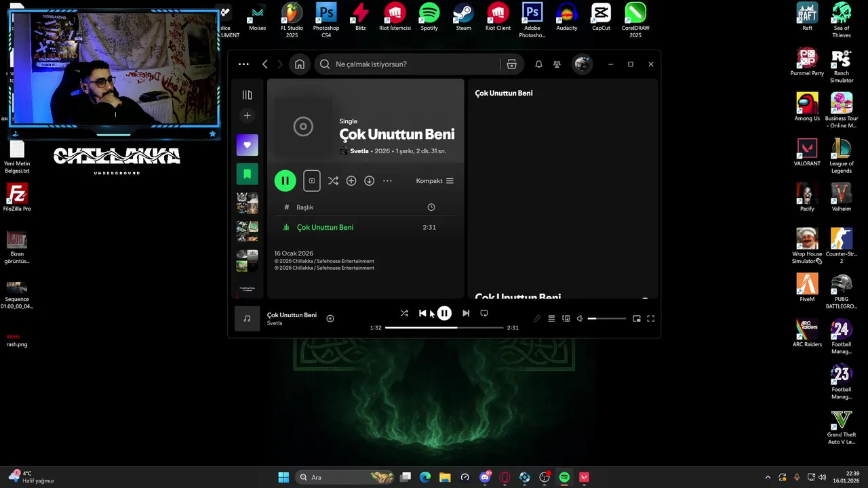Image resolution: width=868 pixels, height=488 pixels.
Task: Click the plus Create button in library sidebar
Action: click(247, 116)
